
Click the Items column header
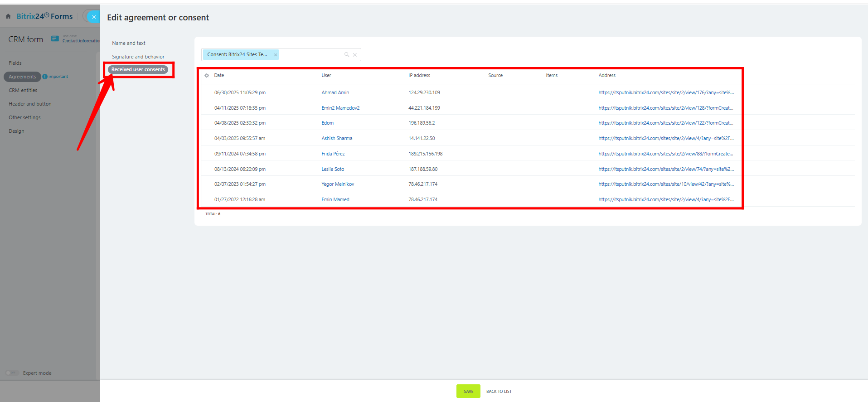click(552, 75)
